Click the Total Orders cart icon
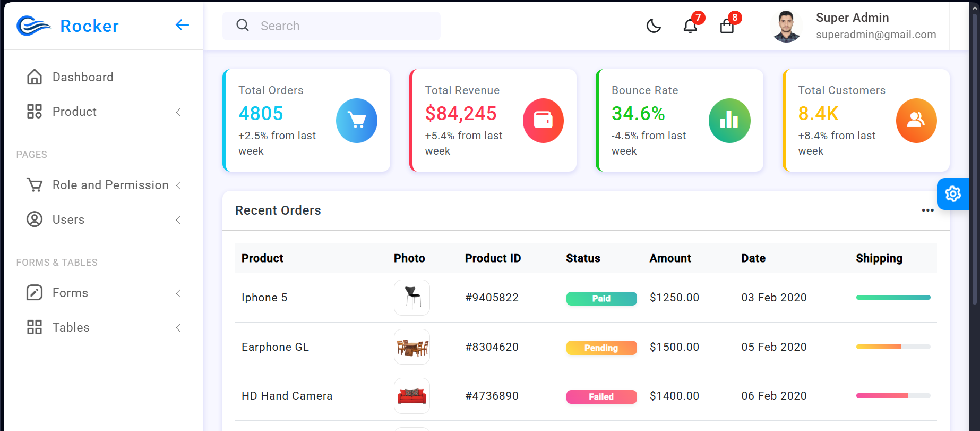Image resolution: width=980 pixels, height=431 pixels. (x=357, y=121)
